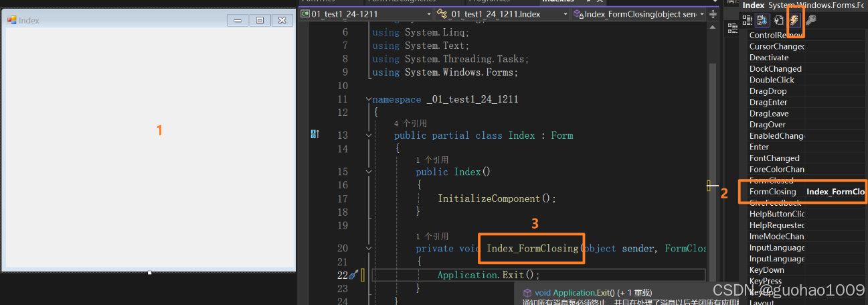The height and width of the screenshot is (305, 868).
Task: Select the HelpRequested event row
Action: [x=806, y=225]
